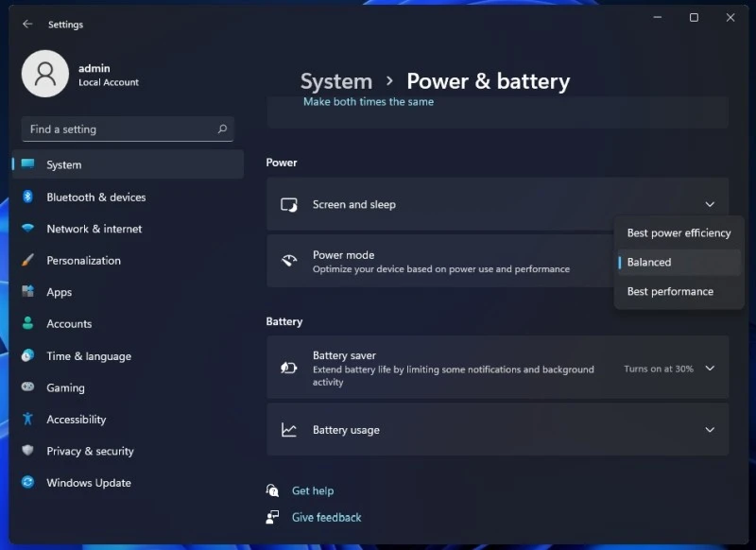Expand the Screen and sleep section
The image size is (756, 550).
(x=709, y=203)
